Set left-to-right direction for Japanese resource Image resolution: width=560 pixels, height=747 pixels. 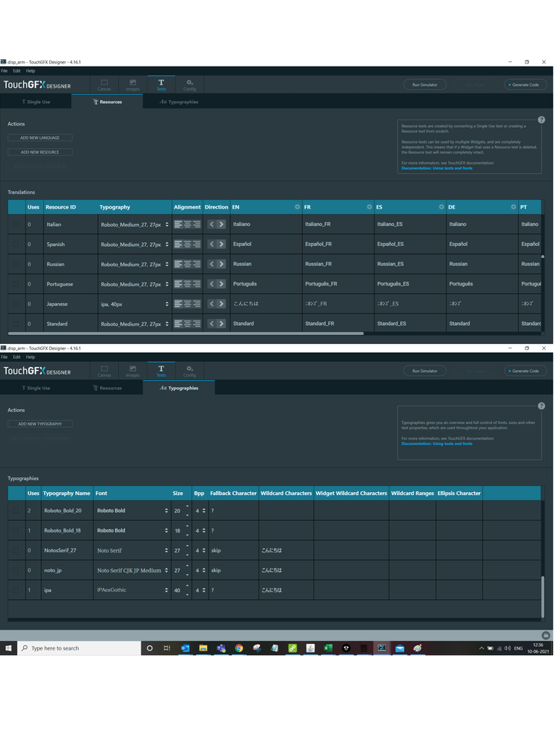click(x=221, y=304)
